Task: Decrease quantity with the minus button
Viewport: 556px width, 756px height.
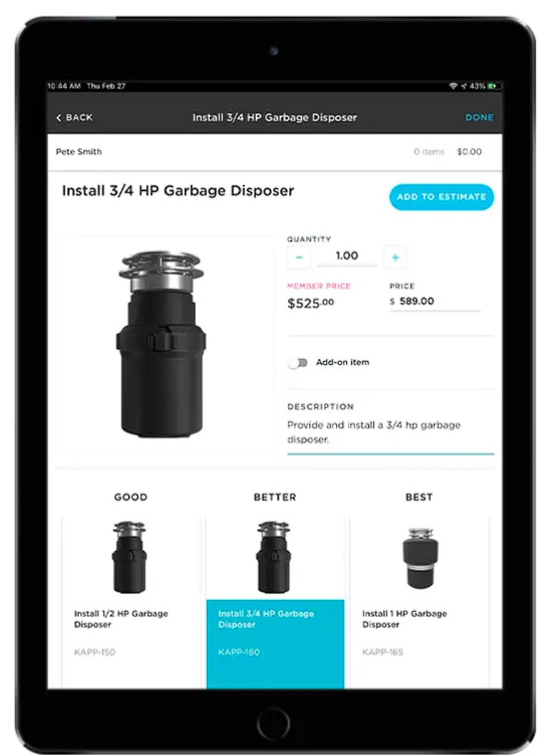Action: pos(299,257)
